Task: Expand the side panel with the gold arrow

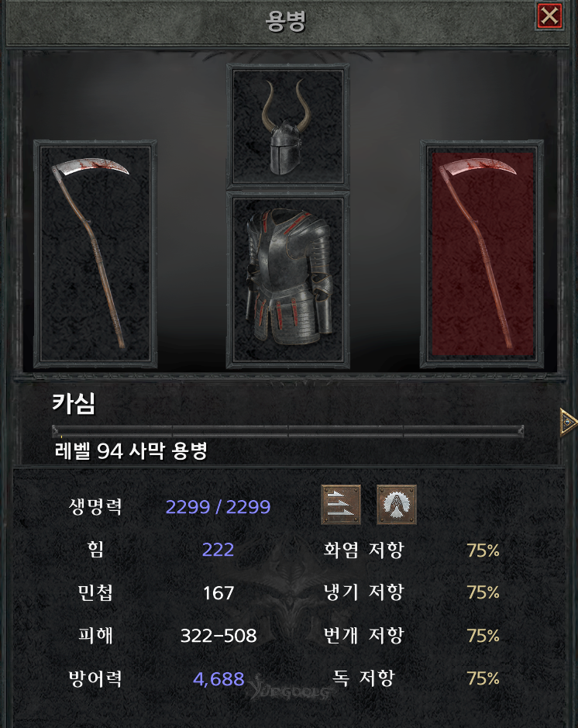Action: 568,423
